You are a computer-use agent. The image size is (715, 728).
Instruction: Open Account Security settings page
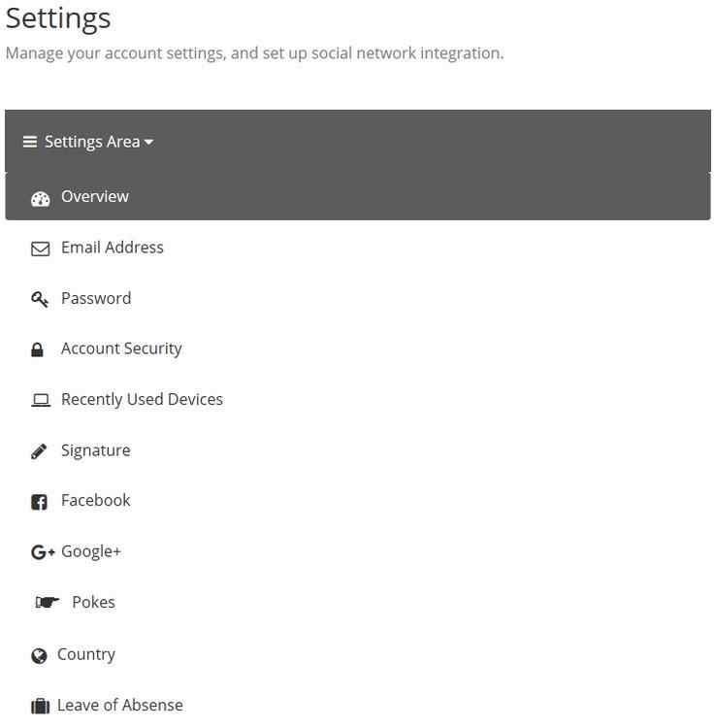(121, 348)
